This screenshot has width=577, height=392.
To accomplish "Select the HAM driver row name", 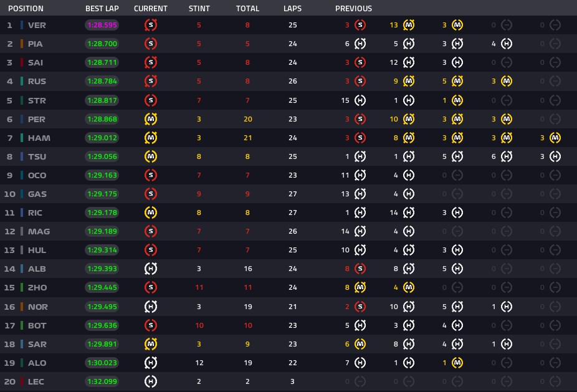I will pos(39,138).
